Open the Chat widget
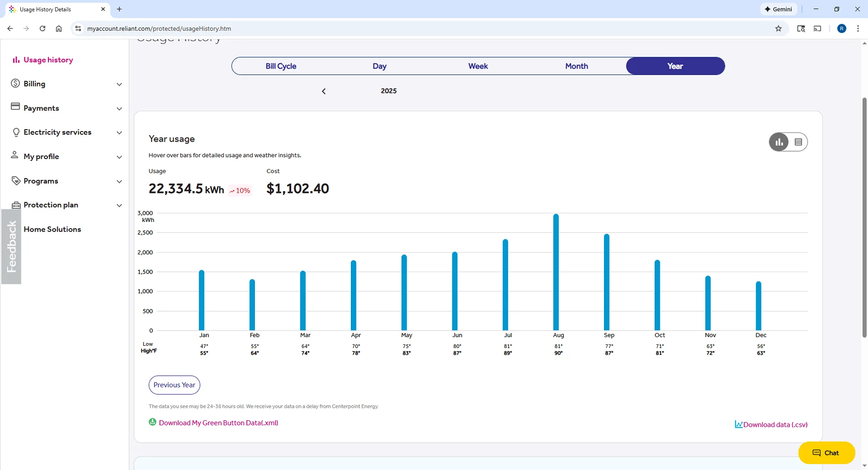This screenshot has width=868, height=470. click(826, 453)
